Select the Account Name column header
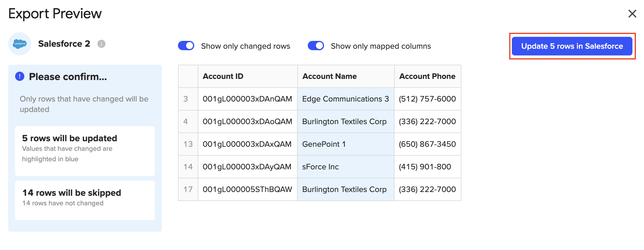Viewport: 644px width, 250px height. pyautogui.click(x=329, y=76)
